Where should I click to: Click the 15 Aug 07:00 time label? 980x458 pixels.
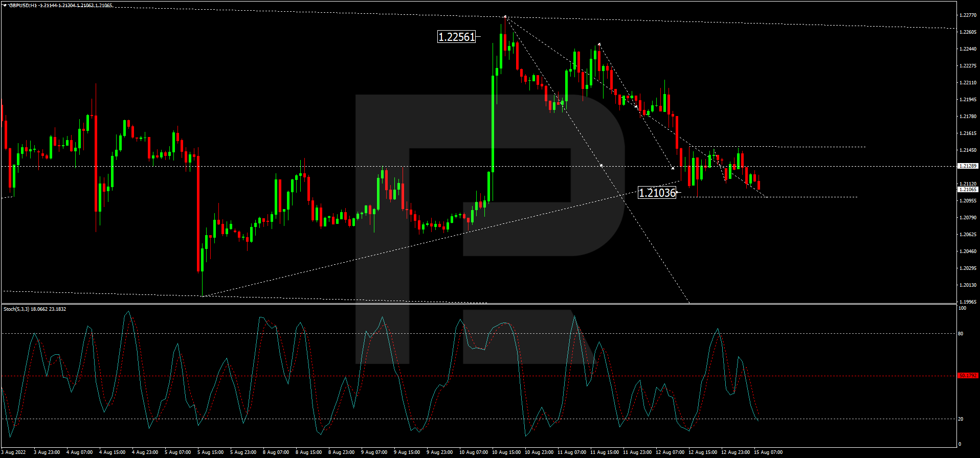coord(768,452)
